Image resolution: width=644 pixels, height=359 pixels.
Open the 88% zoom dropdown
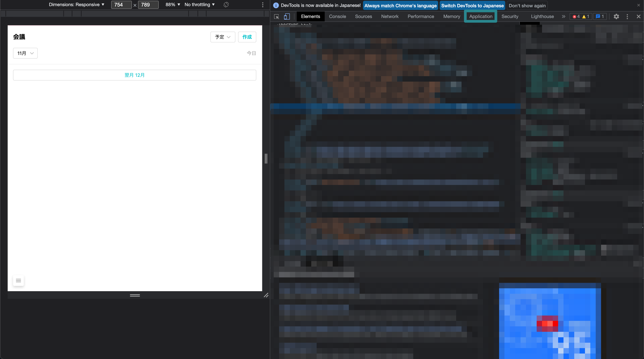[x=173, y=4]
